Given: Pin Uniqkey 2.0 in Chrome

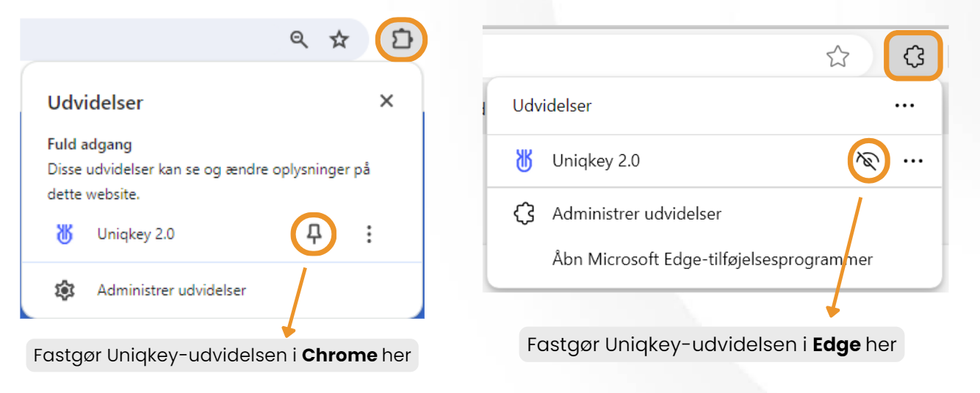Looking at the screenshot, I should [314, 234].
